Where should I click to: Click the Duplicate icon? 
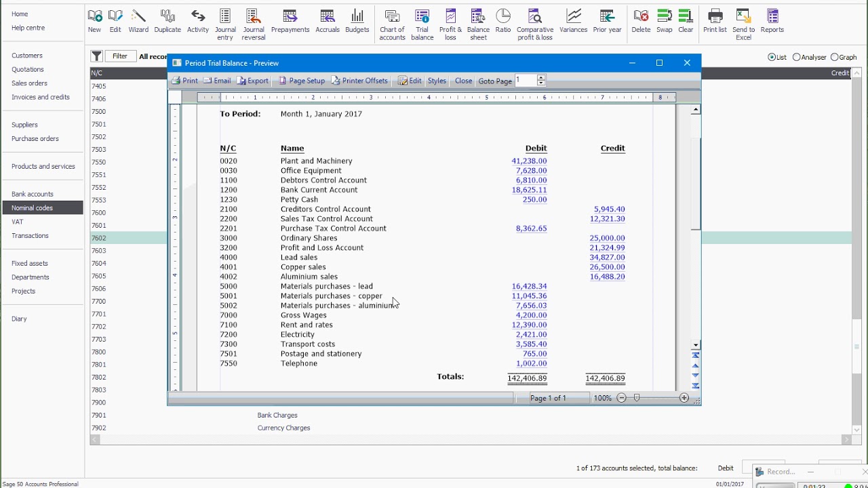[167, 21]
